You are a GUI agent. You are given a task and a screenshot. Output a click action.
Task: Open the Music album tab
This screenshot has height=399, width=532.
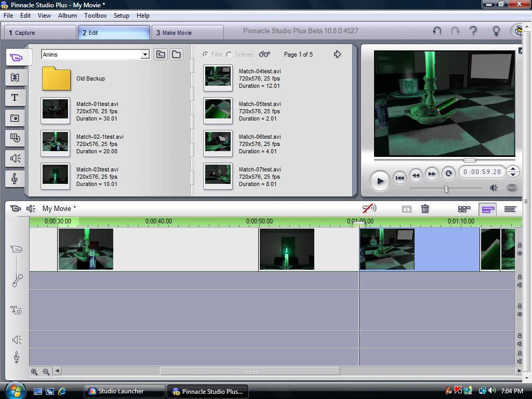coord(15,179)
